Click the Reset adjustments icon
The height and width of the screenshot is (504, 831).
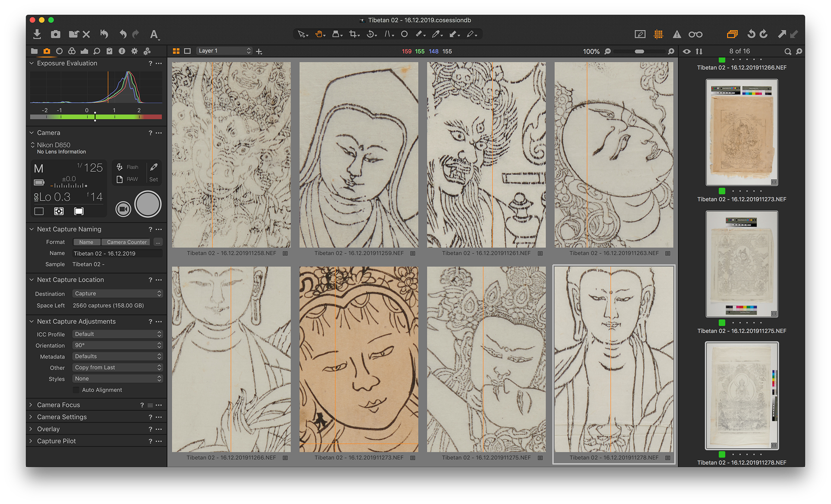(104, 34)
